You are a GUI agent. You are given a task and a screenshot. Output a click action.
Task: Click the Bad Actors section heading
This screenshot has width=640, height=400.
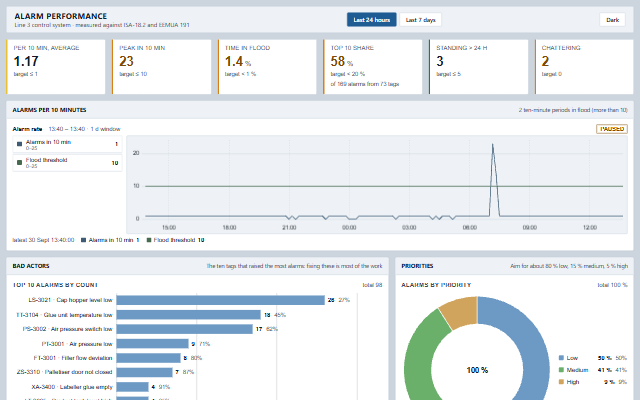[x=31, y=266]
